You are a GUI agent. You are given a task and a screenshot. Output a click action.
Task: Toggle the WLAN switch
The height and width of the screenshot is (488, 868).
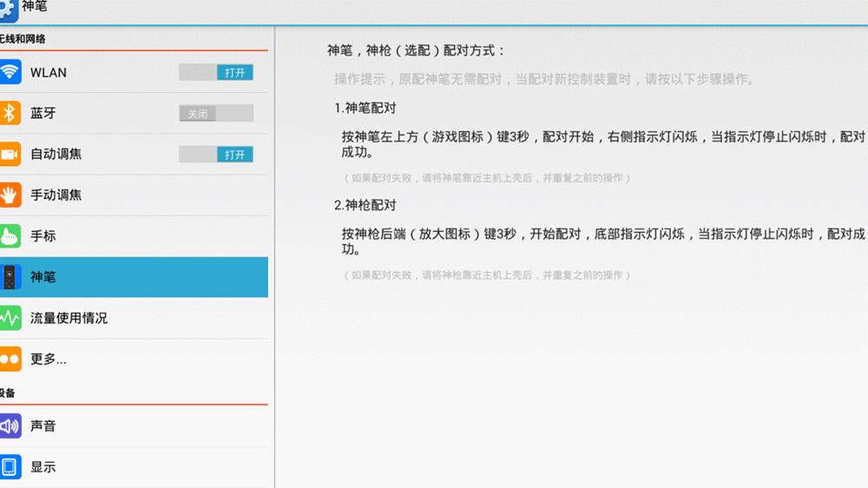(216, 72)
